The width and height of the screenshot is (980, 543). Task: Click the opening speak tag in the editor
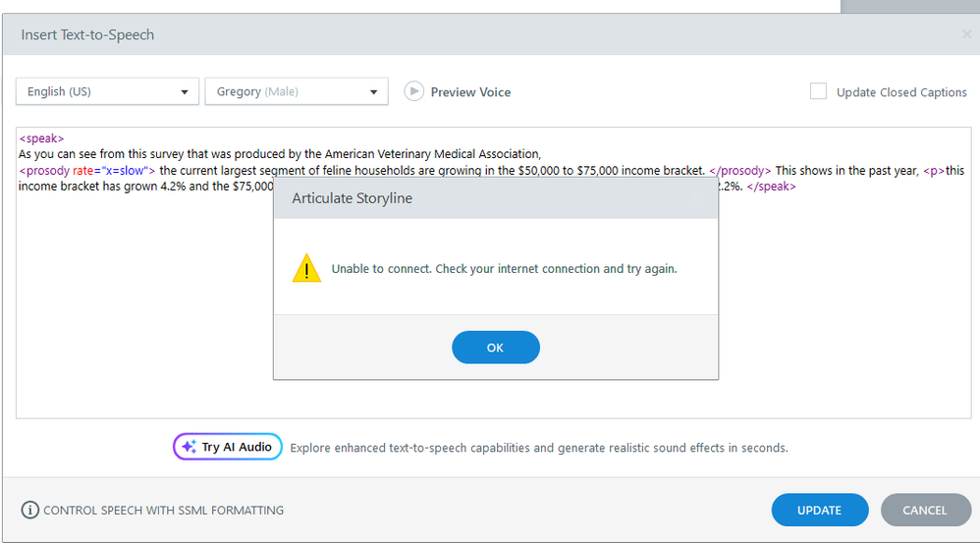point(41,138)
